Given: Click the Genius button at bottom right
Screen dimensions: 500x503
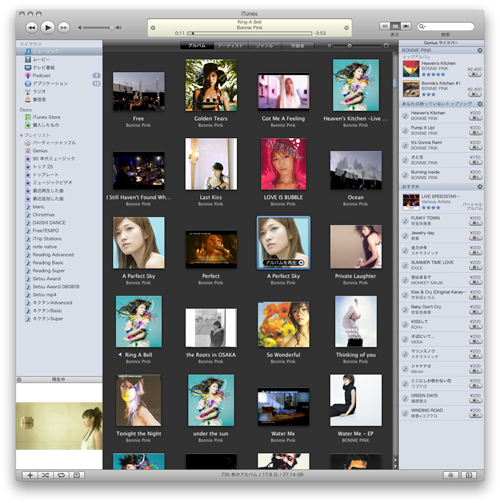Looking at the screenshot, I should (451, 475).
